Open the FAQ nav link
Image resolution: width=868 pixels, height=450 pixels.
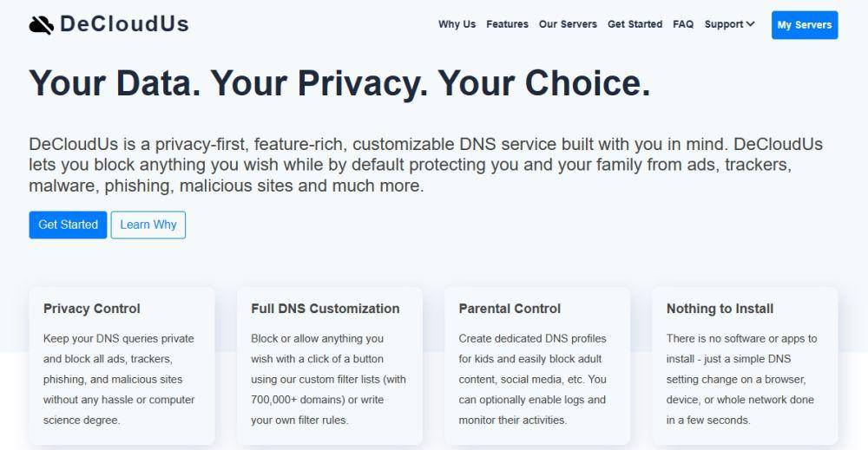[683, 24]
